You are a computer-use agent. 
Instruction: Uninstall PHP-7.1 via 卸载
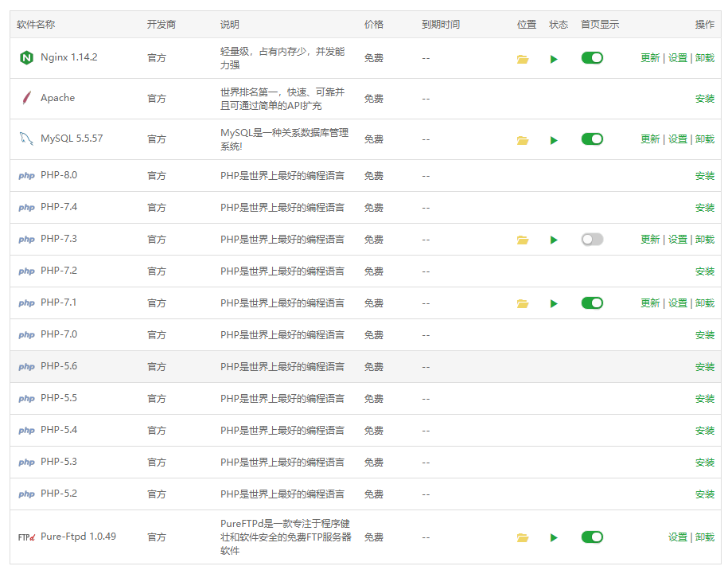pyautogui.click(x=705, y=303)
